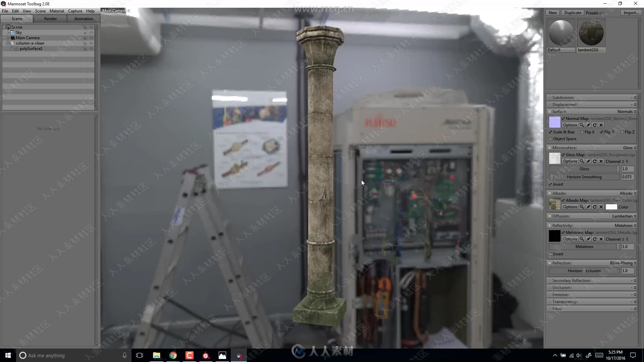
Task: Collapse the column-a-clean tree node
Action: (x=8, y=43)
